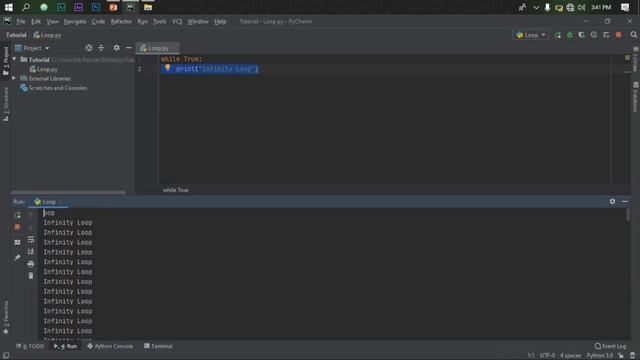The image size is (640, 360).
Task: Select Scratches and Consoles item
Action: click(x=54, y=88)
